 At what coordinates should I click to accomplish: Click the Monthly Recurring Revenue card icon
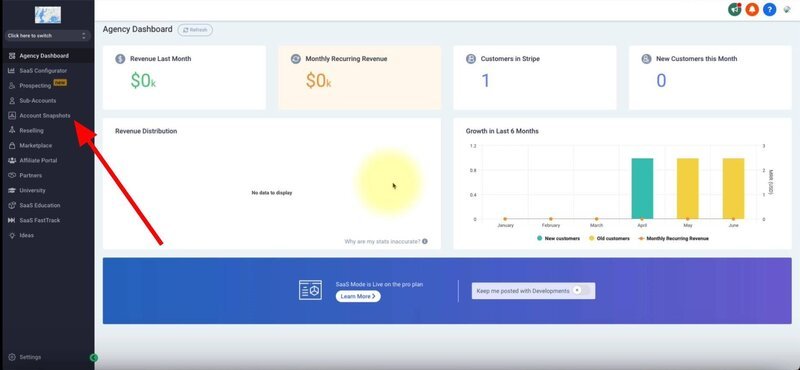click(295, 59)
